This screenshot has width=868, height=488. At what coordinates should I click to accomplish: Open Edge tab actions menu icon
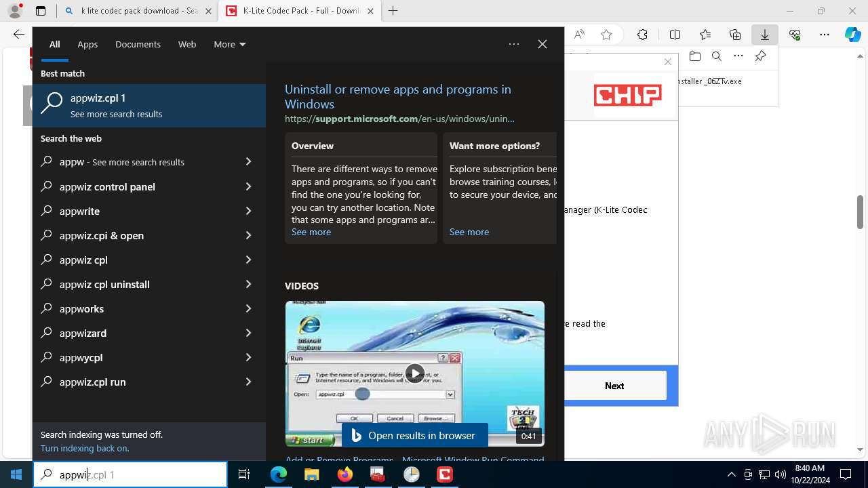[41, 11]
